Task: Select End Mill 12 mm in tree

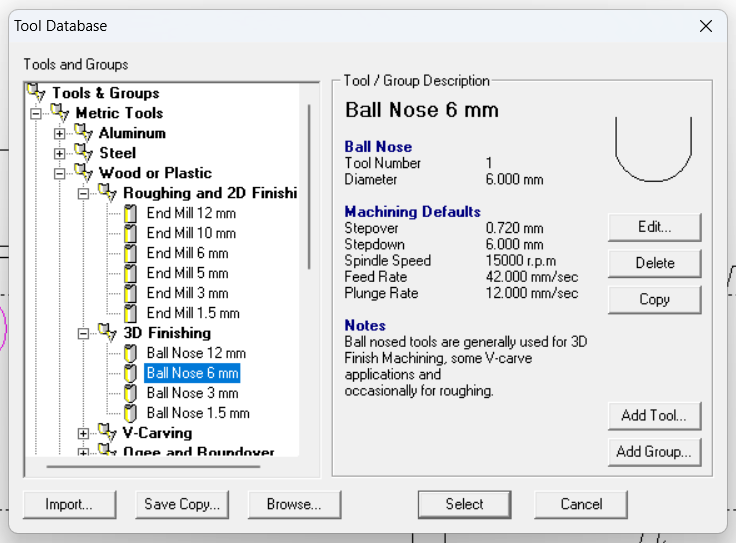Action: 191,213
